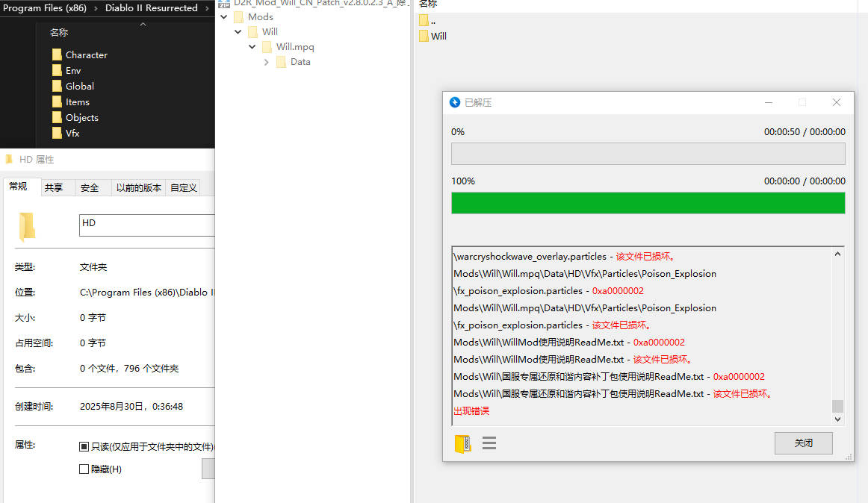Open the Env folder
Viewport: 868px width, 503px height.
tap(72, 70)
